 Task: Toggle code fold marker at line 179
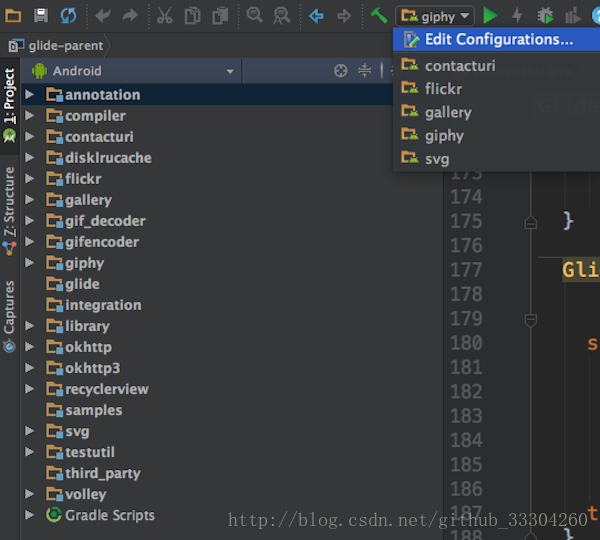(530, 320)
